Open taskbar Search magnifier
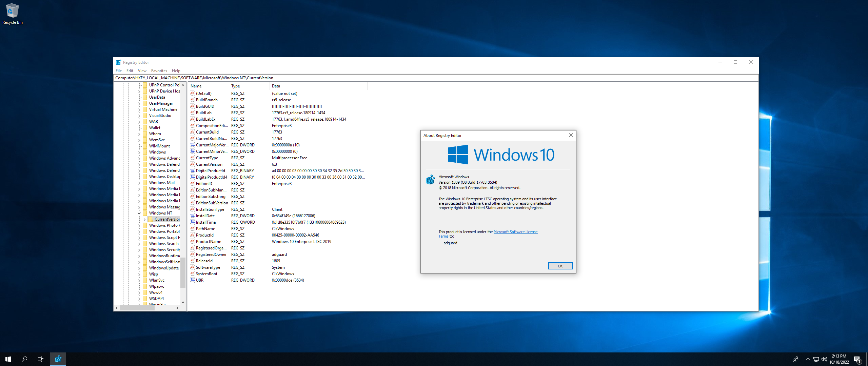 pyautogui.click(x=24, y=359)
